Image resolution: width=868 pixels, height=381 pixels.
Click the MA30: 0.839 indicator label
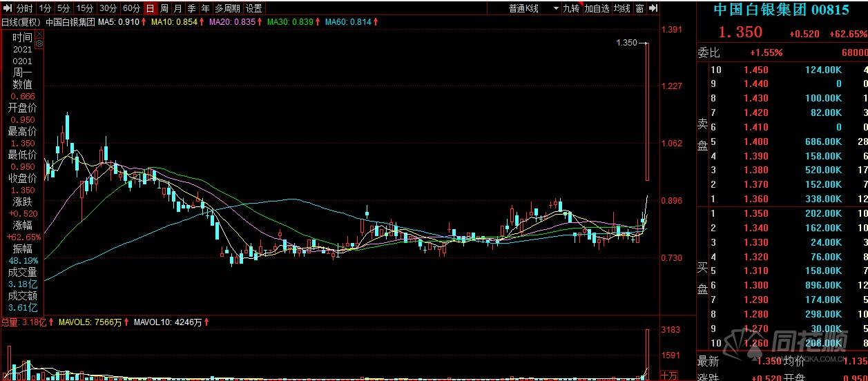click(x=290, y=21)
